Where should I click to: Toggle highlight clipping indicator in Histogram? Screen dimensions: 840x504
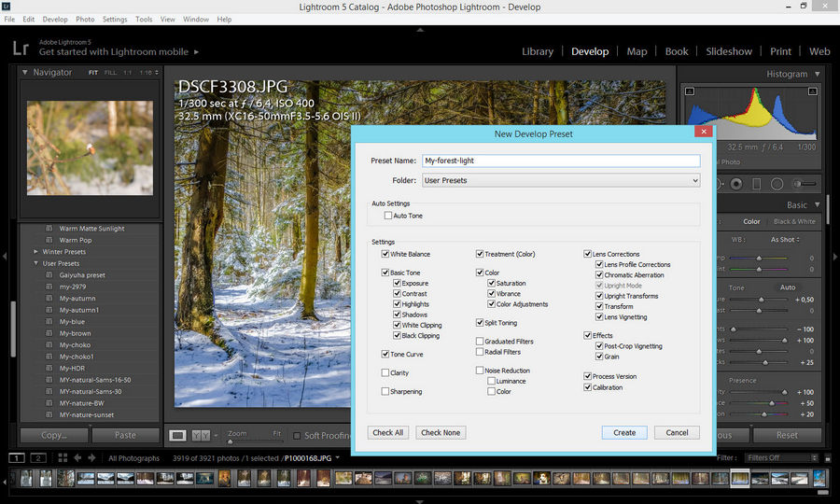point(812,91)
